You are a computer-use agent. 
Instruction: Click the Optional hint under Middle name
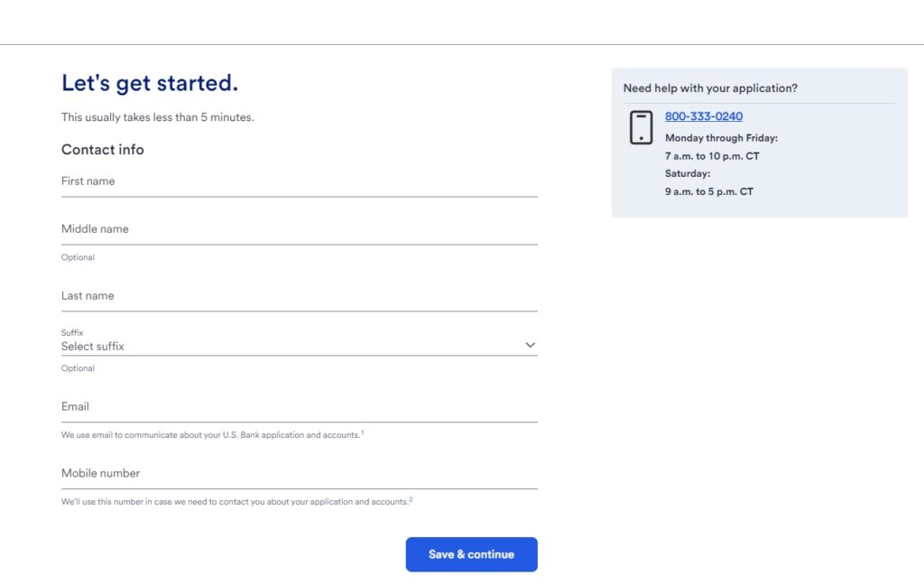pos(78,257)
